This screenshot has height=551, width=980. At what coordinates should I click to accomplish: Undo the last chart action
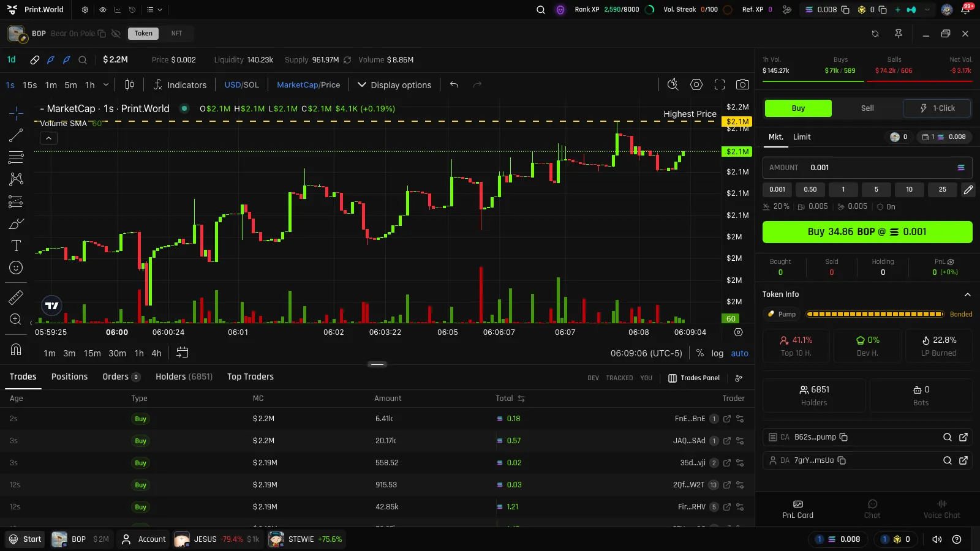click(454, 84)
